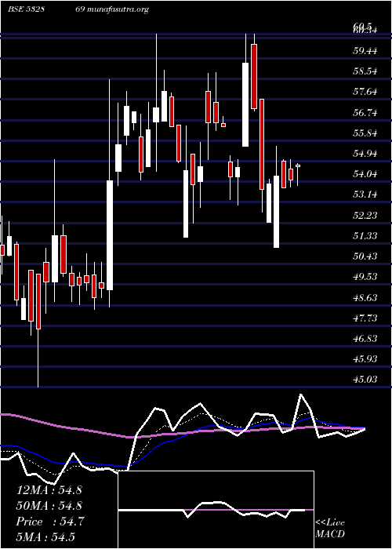The width and height of the screenshot is (392, 549).
Task: Select the 54.94 price axis label
Action: (x=365, y=154)
